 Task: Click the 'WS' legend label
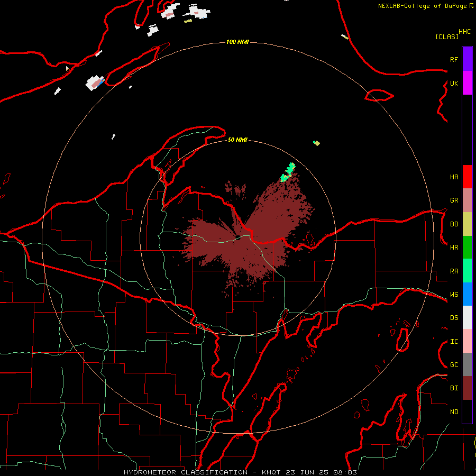pyautogui.click(x=454, y=295)
